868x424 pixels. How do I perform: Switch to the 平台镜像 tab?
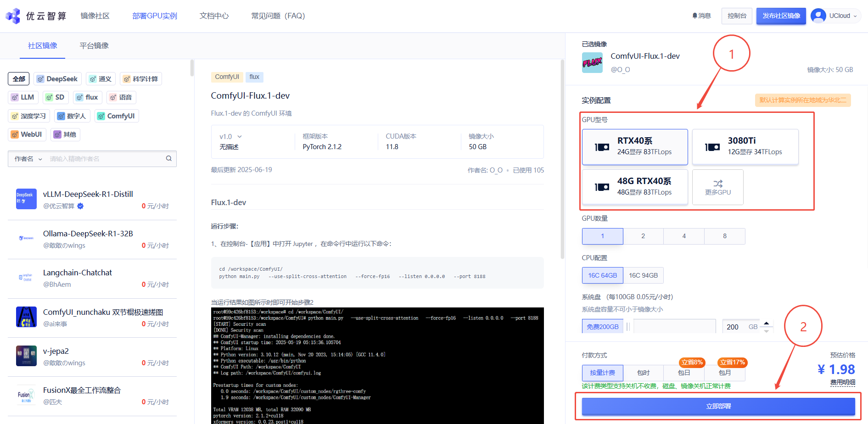tap(94, 45)
